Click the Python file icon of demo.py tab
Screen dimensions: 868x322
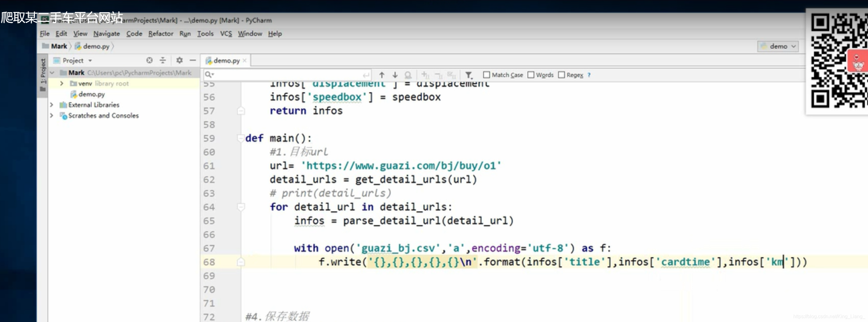point(209,61)
